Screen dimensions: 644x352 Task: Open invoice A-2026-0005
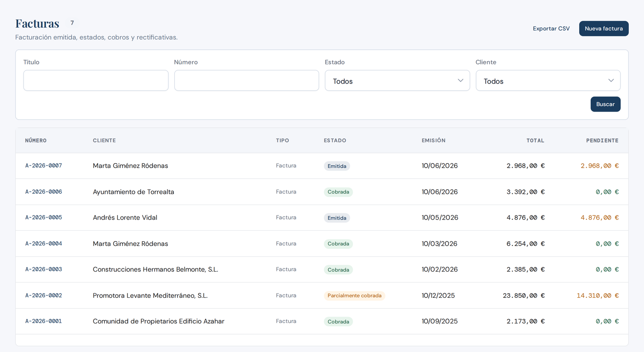tap(44, 218)
